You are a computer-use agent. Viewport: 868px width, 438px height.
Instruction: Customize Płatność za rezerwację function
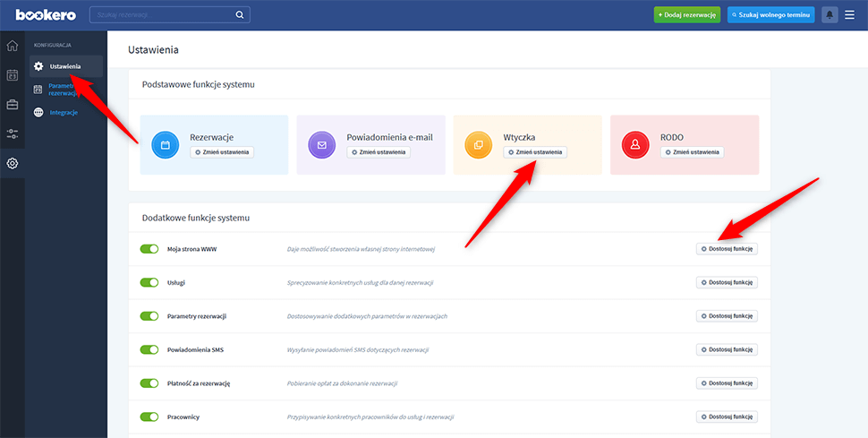[727, 383]
